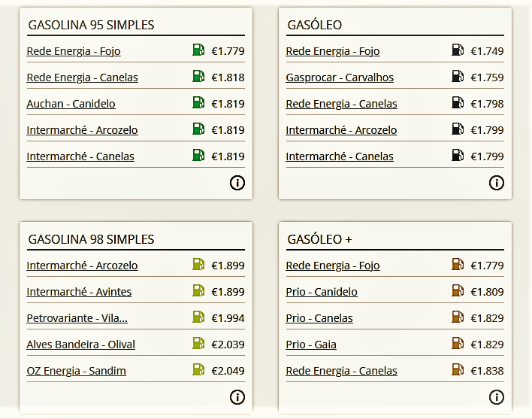This screenshot has width=532, height=419.
Task: Click Prio - Canelas in Gasóleo +
Action: click(319, 318)
